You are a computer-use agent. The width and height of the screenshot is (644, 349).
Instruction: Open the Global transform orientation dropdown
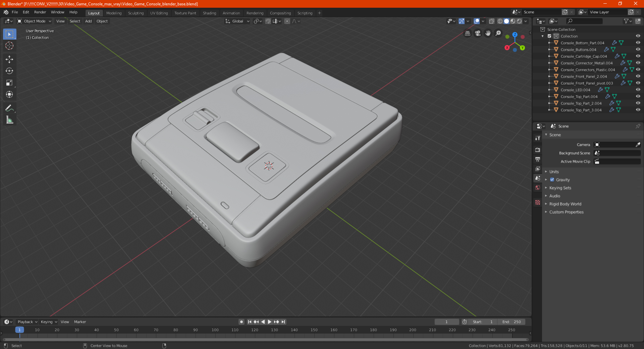point(237,21)
